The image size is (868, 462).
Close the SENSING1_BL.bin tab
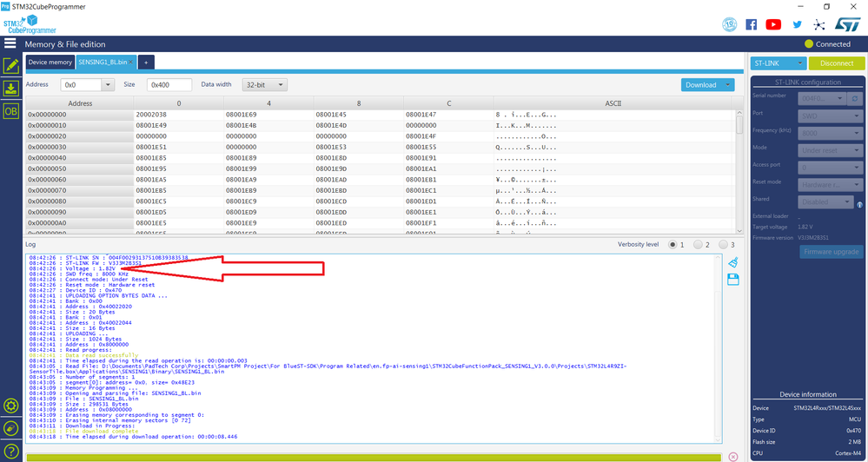tap(131, 63)
